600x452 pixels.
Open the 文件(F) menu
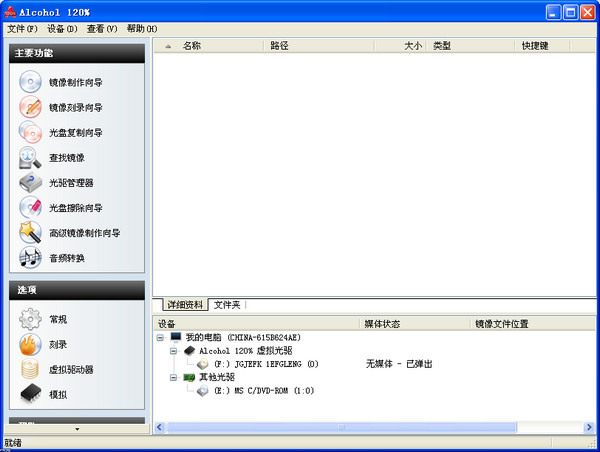22,29
